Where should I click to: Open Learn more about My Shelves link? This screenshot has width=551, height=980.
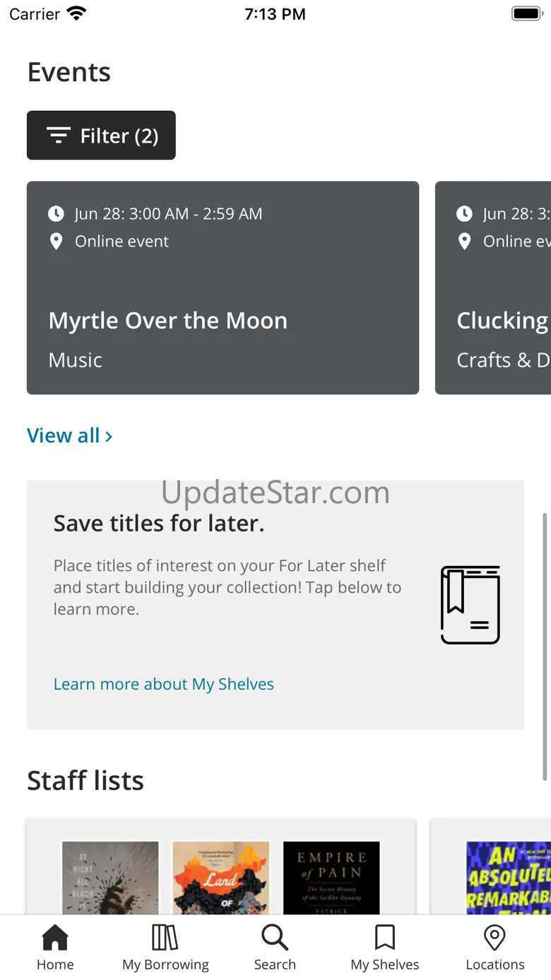click(x=164, y=684)
